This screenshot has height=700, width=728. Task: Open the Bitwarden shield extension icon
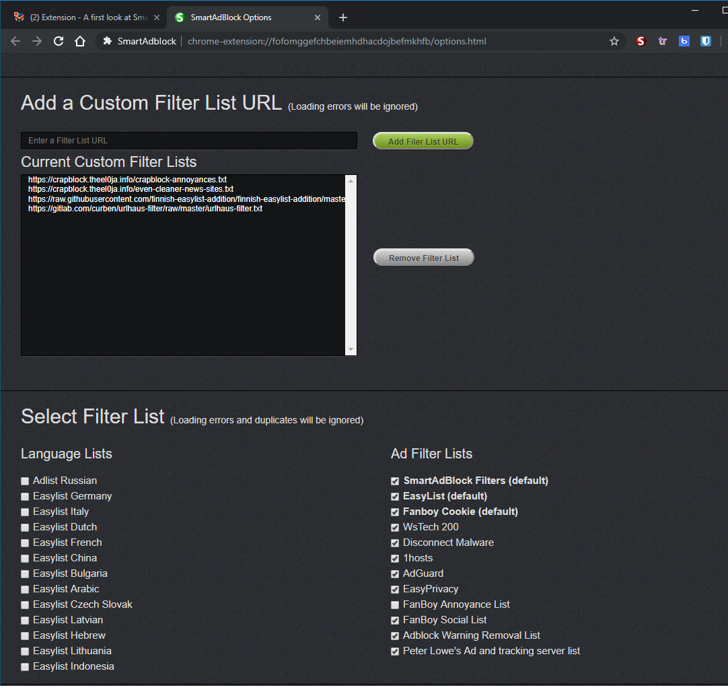(x=706, y=41)
